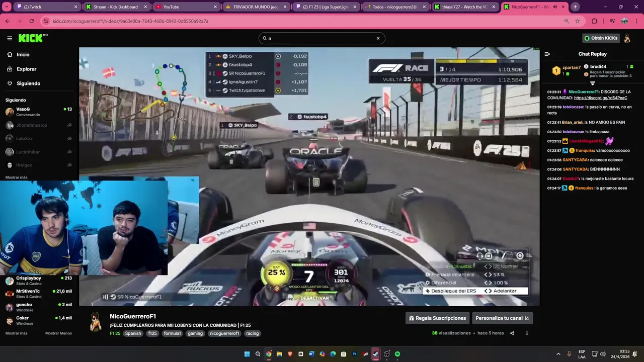The height and width of the screenshot is (362, 644).
Task: Click brodi44 in the gifter leaderboard
Action: [x=598, y=66]
